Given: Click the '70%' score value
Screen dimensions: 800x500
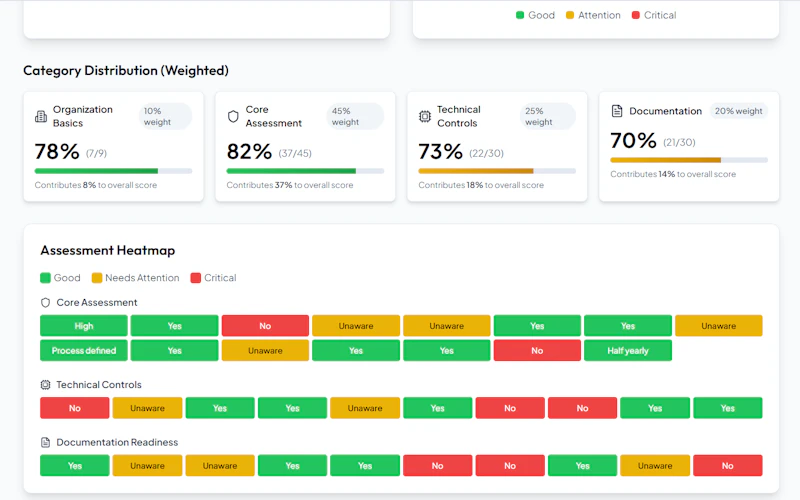Looking at the screenshot, I should [633, 140].
